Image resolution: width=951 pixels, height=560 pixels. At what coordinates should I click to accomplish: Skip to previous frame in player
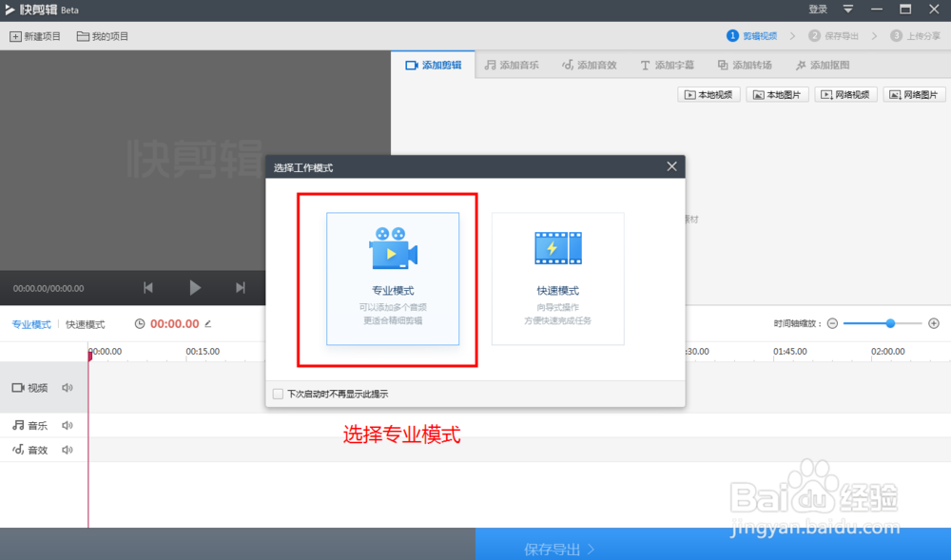pos(148,288)
